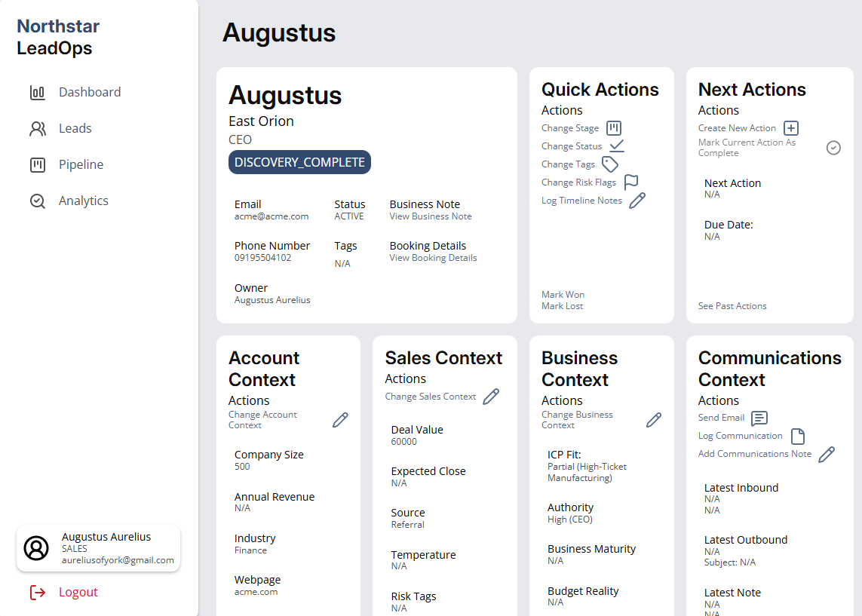The height and width of the screenshot is (616, 862).
Task: Mark current action complete using circle check
Action: [833, 148]
